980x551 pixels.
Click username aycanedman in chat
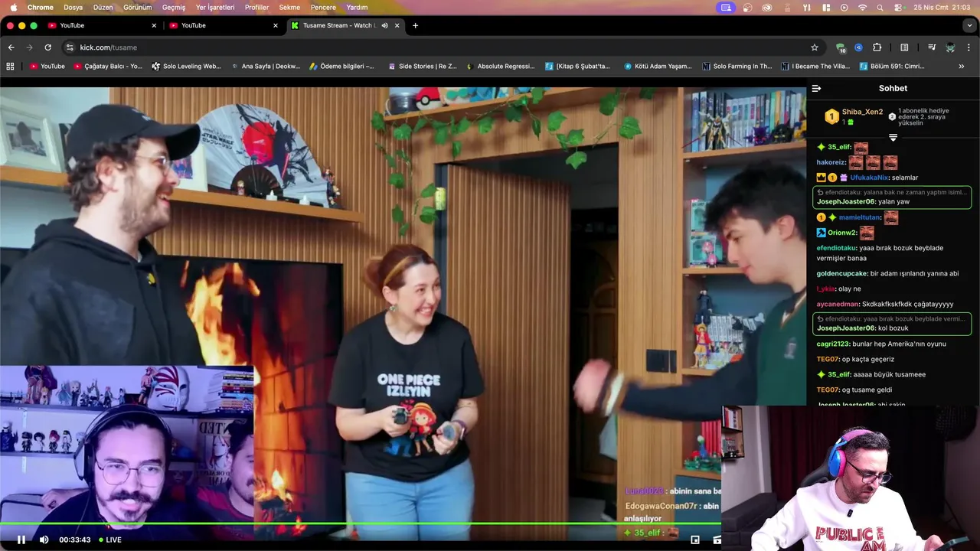(838, 304)
